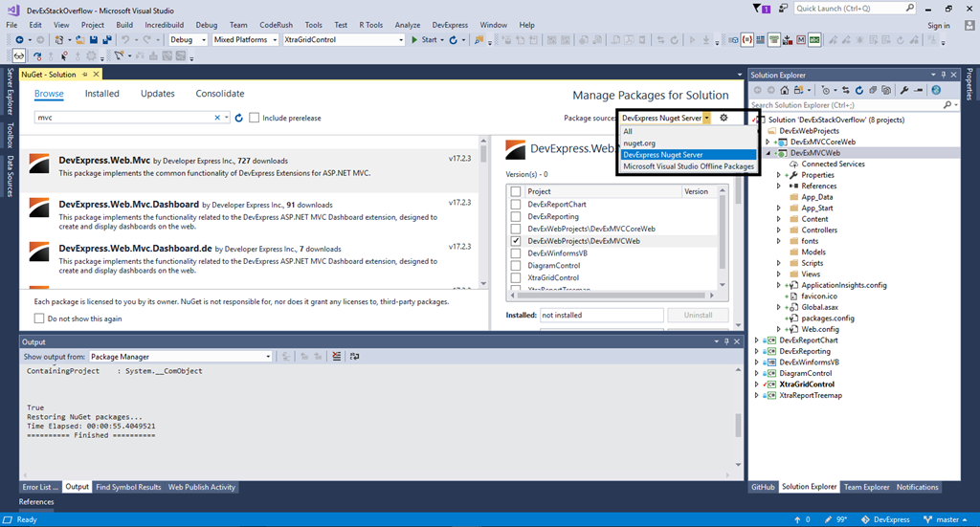Check the Do not show this again box

coord(39,318)
